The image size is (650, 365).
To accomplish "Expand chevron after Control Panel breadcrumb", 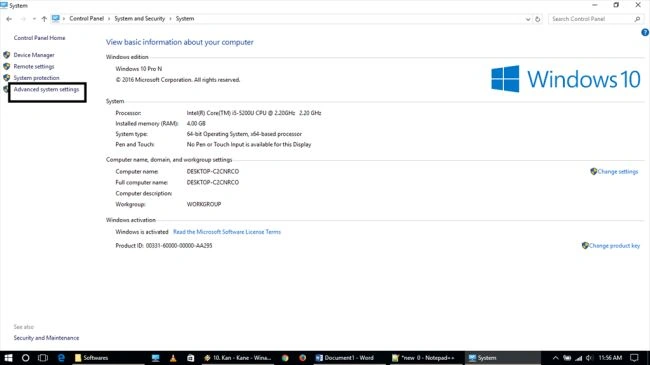I will click(x=109, y=19).
